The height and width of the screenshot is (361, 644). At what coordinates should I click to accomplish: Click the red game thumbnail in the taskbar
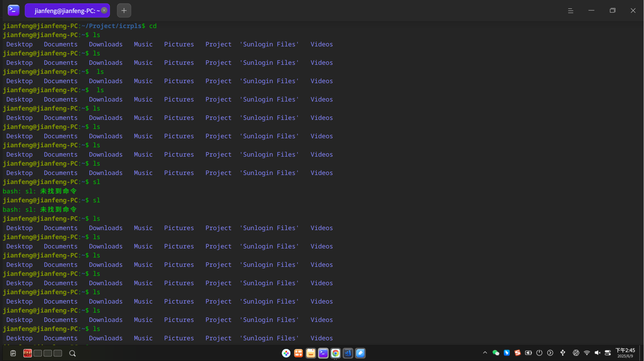pos(28,353)
